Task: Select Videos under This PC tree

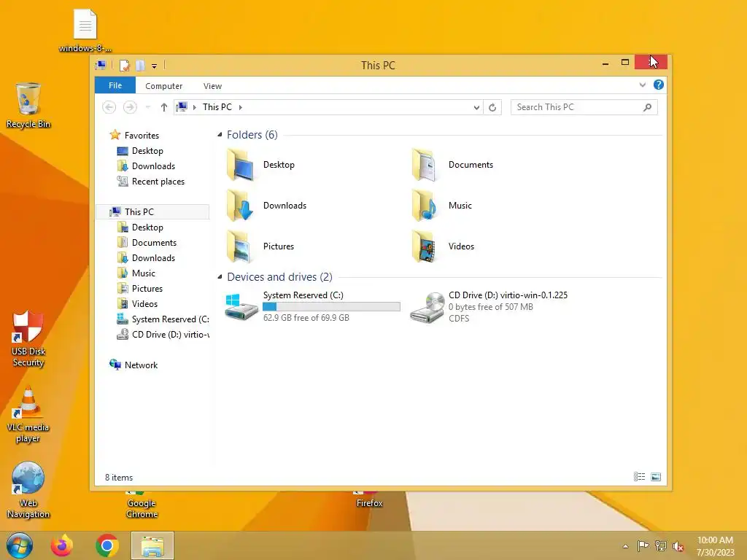Action: pos(144,304)
